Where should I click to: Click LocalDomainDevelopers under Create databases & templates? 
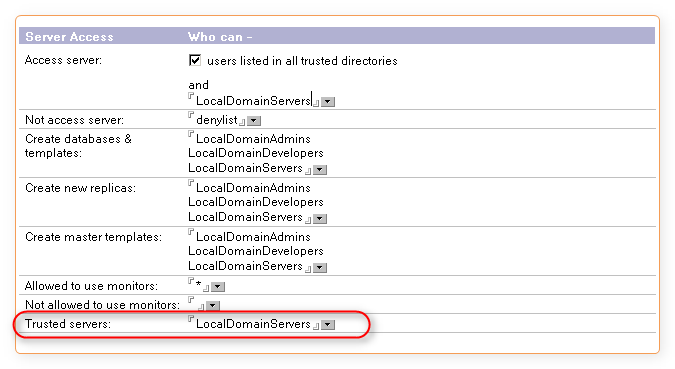click(256, 153)
